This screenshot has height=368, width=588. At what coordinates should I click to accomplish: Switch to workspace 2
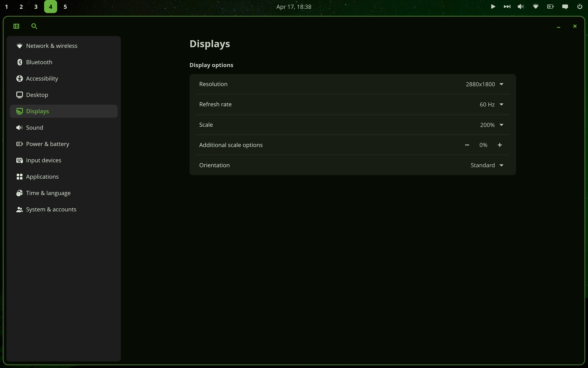(21, 7)
